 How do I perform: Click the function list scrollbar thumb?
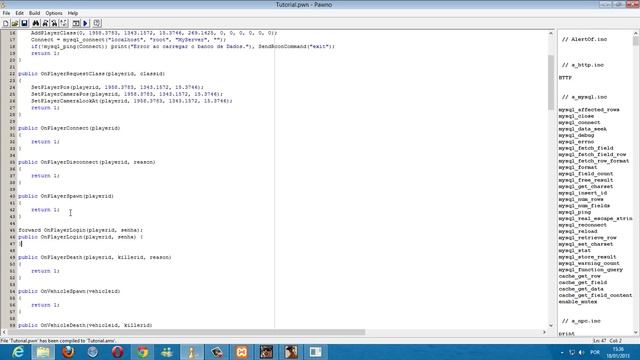click(x=636, y=41)
